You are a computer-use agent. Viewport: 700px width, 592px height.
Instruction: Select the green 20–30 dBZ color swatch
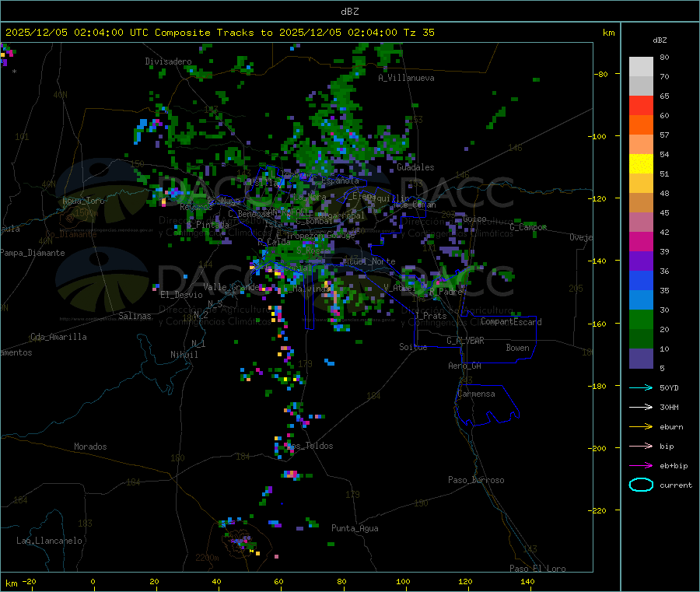tap(641, 319)
